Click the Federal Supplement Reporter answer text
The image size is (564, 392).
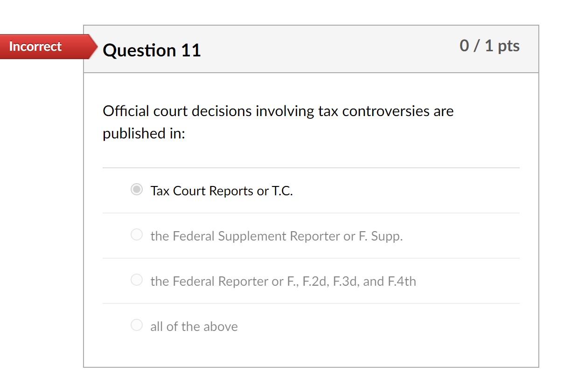click(x=277, y=236)
